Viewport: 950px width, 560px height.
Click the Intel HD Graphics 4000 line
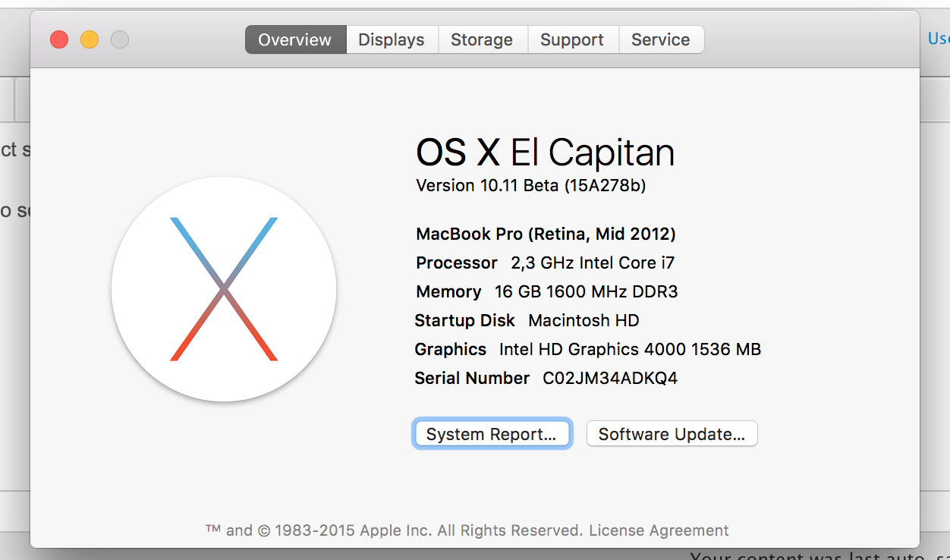click(x=587, y=349)
